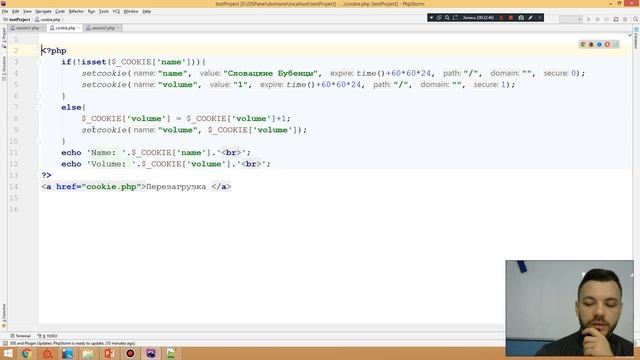Open the Navigate menu
Image resolution: width=640 pixels, height=360 pixels.
[43, 11]
